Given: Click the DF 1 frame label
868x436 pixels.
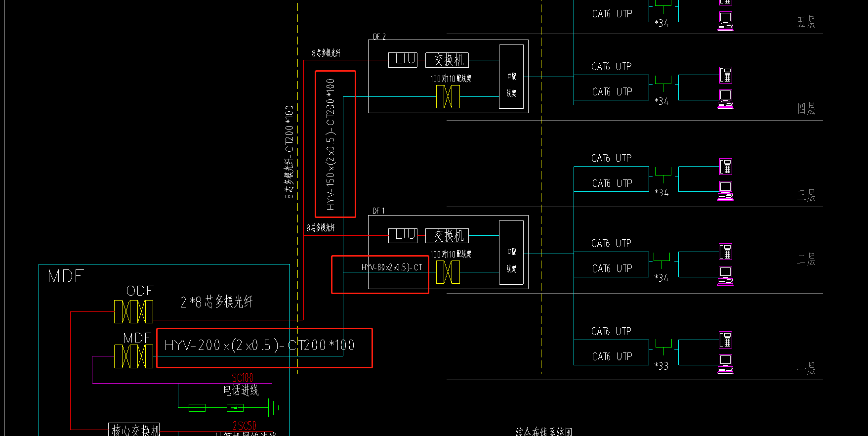Looking at the screenshot, I should tap(378, 211).
